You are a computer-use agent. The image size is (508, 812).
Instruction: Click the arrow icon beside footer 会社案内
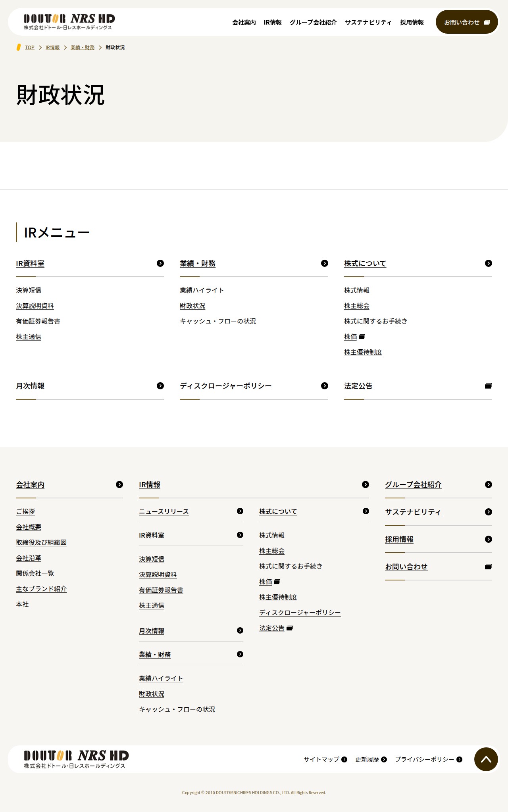[119, 485]
